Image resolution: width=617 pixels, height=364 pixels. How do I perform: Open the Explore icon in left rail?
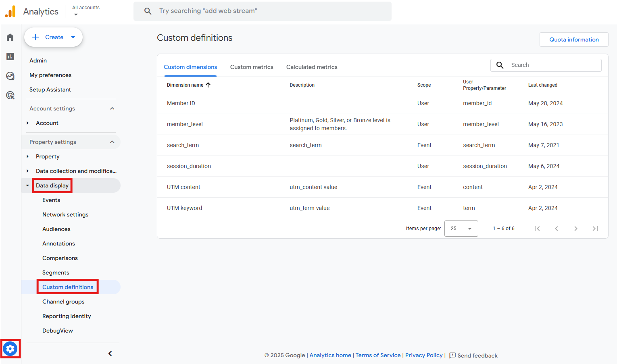pos(10,76)
